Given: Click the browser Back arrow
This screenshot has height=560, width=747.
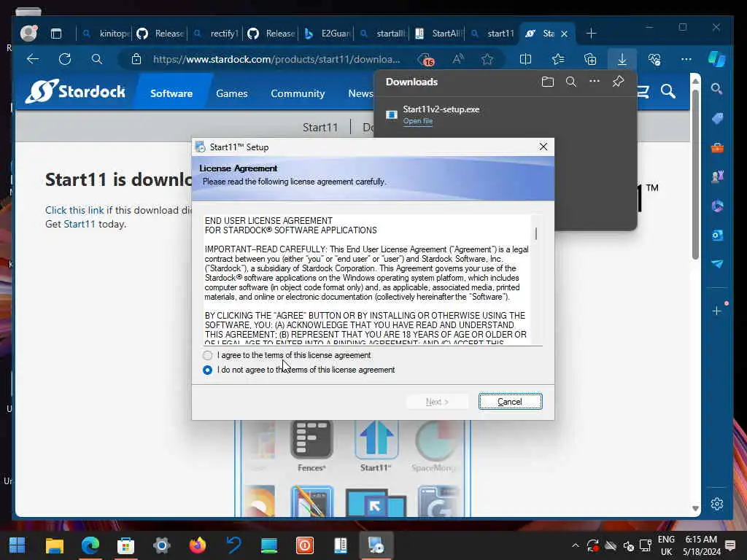Looking at the screenshot, I should (x=33, y=59).
